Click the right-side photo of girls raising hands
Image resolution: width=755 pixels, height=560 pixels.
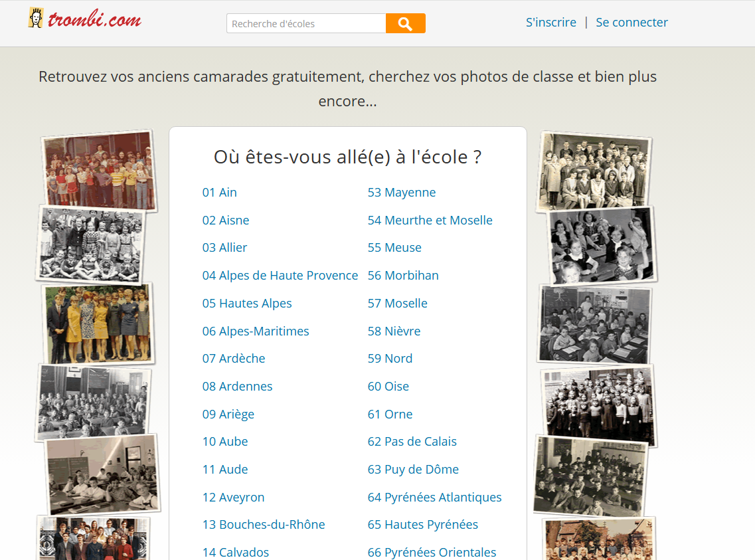click(x=602, y=246)
